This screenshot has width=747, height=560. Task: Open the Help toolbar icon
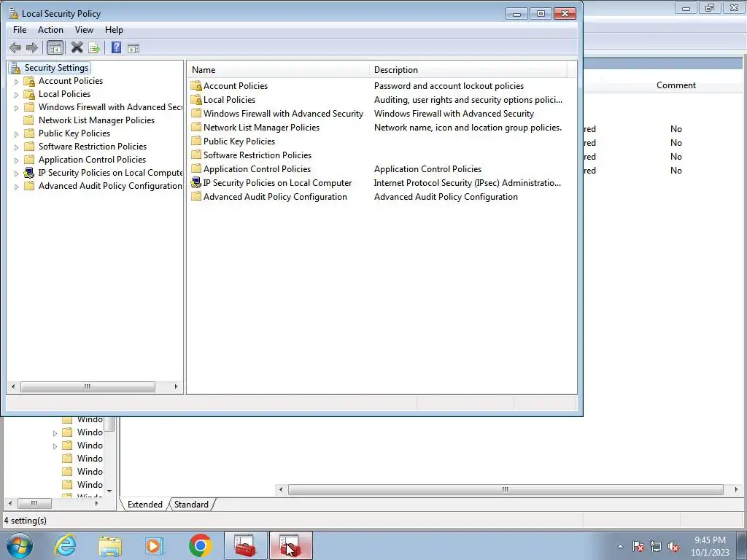116,47
